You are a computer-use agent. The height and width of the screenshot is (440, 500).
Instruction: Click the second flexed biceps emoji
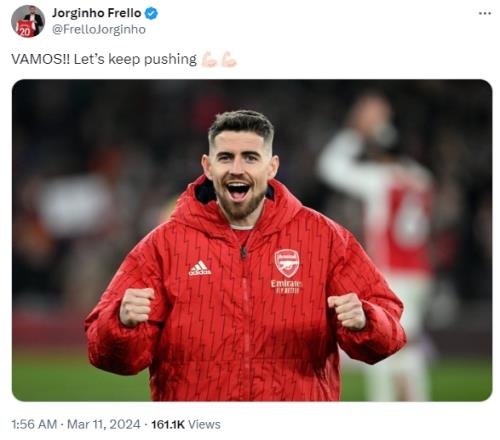[229, 59]
